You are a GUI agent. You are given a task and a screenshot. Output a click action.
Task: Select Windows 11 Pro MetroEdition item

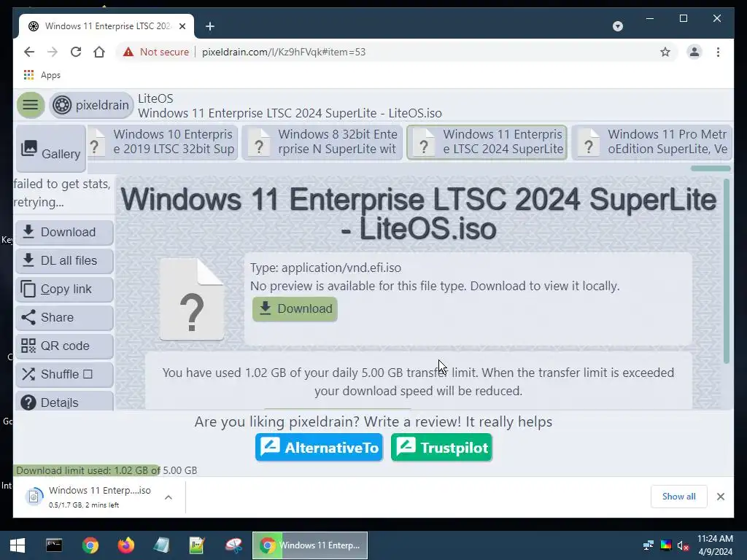(651, 142)
